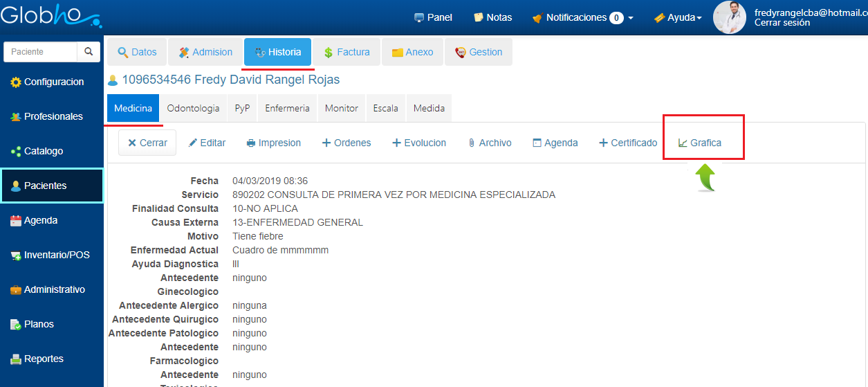Switch to the Factura tab
The width and height of the screenshot is (868, 387).
point(346,52)
